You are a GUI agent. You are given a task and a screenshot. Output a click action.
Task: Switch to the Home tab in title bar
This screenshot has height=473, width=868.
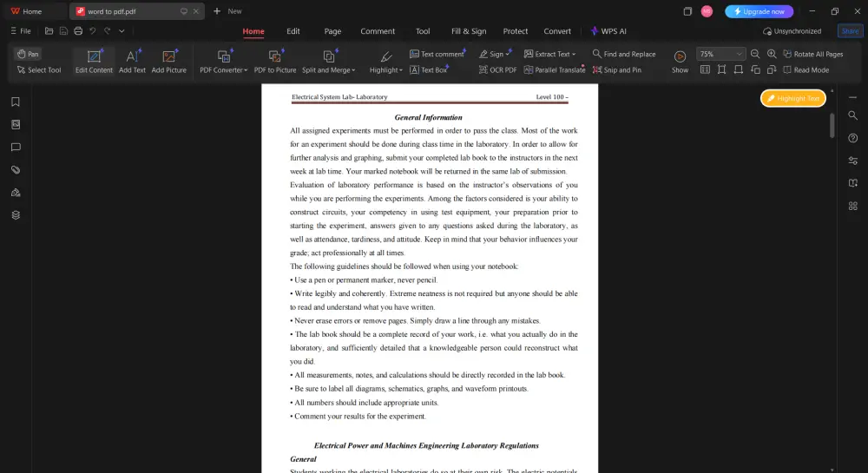click(27, 11)
